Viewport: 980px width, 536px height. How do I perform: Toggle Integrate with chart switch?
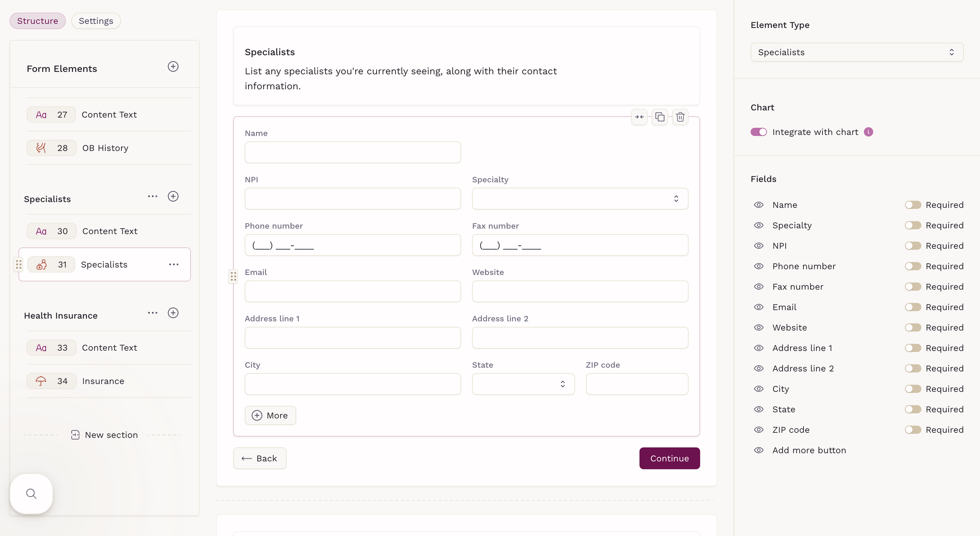(x=758, y=132)
